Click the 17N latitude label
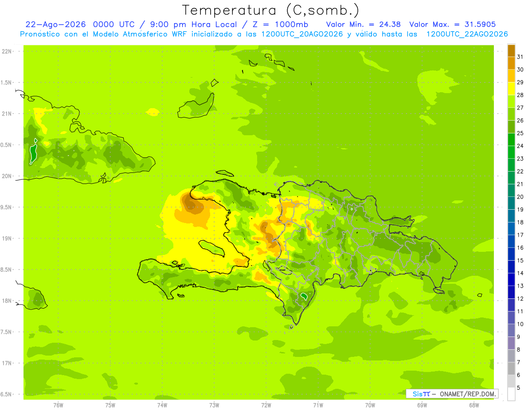Screen dimensions: 532x411 coord(7,363)
